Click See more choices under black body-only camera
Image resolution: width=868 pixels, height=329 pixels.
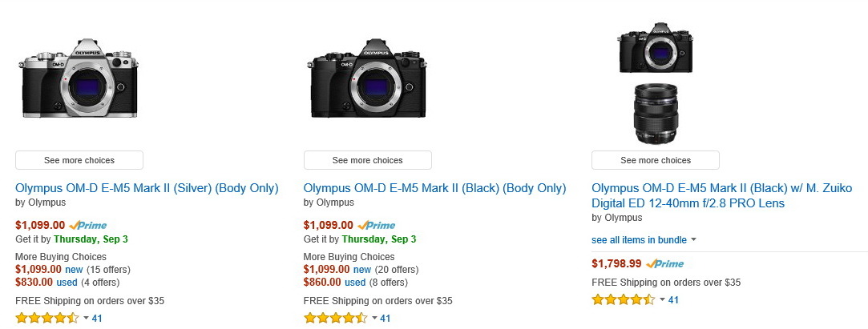click(x=368, y=160)
